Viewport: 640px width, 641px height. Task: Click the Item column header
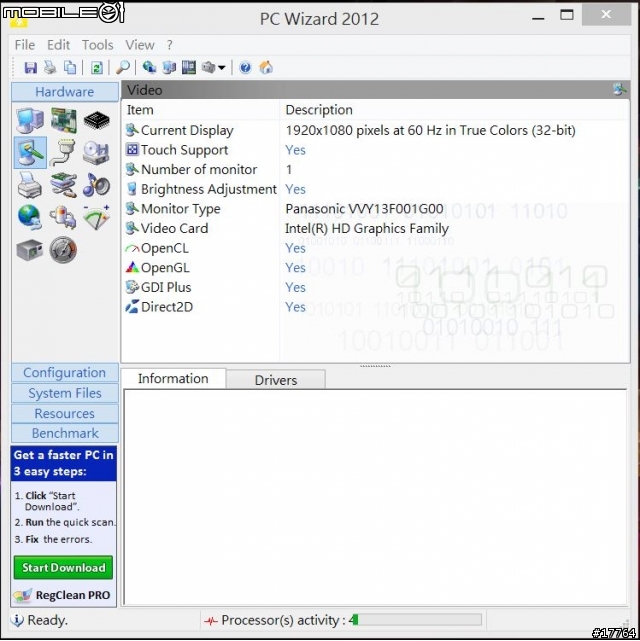(201, 110)
